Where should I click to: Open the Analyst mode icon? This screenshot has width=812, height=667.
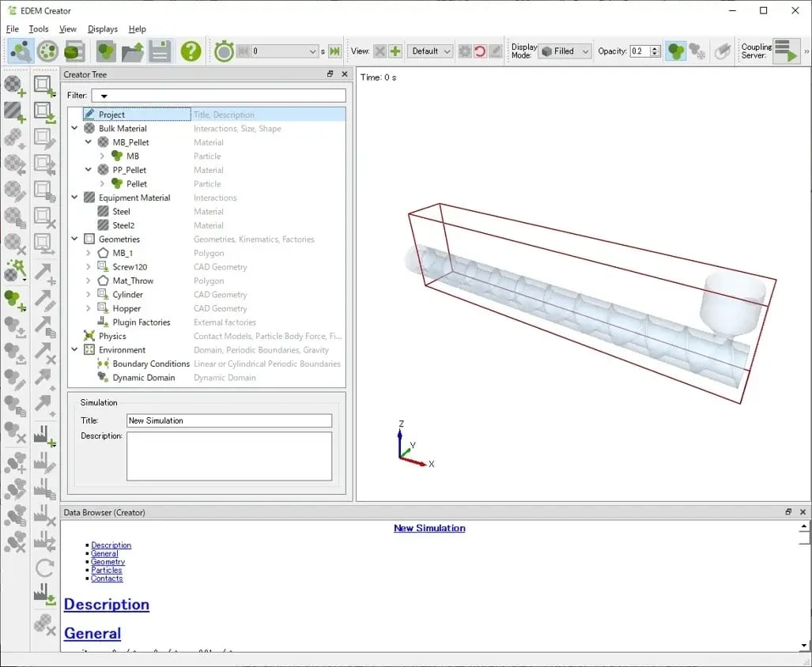(74, 51)
